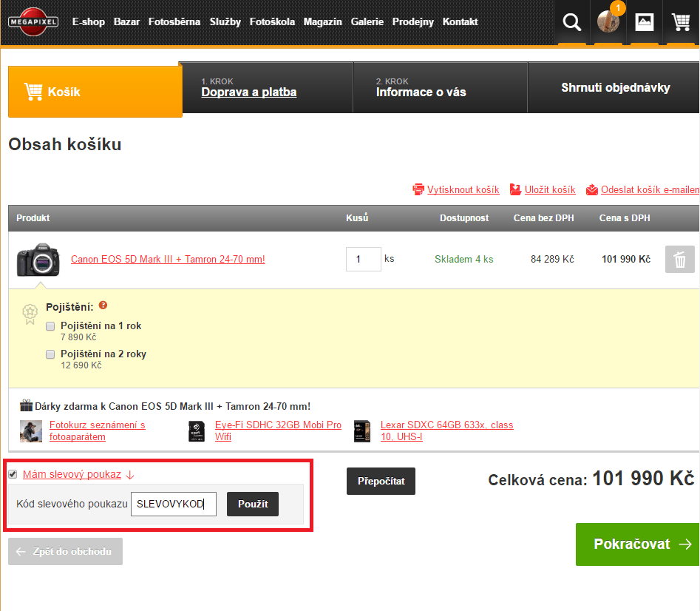Screen dimensions: 700x611
Task: Open the Kontakt menu item
Action: pyautogui.click(x=461, y=21)
